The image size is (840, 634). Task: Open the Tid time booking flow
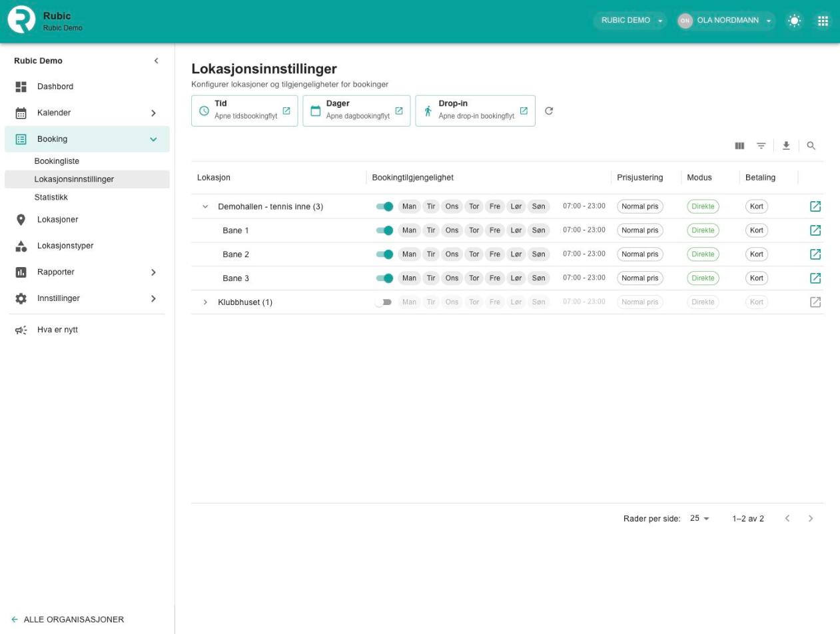point(244,111)
